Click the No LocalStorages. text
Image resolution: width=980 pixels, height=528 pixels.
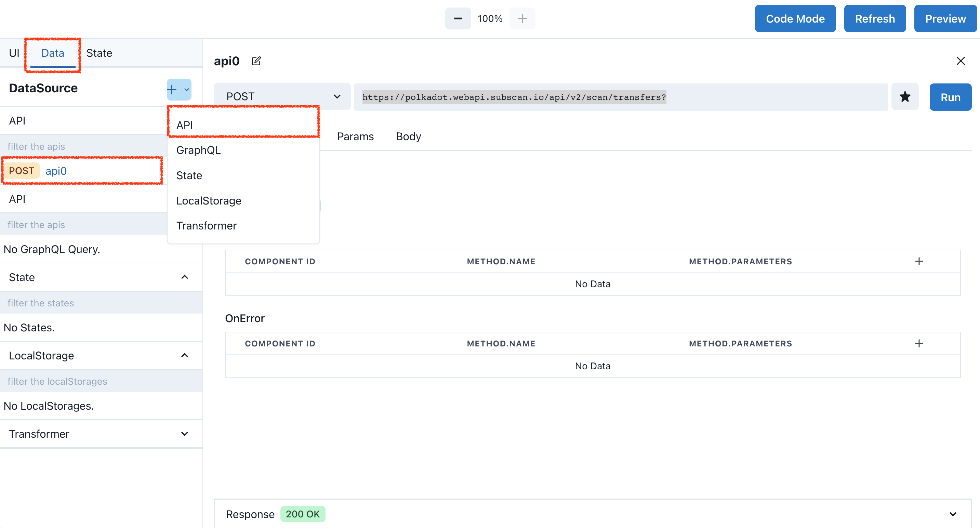49,406
